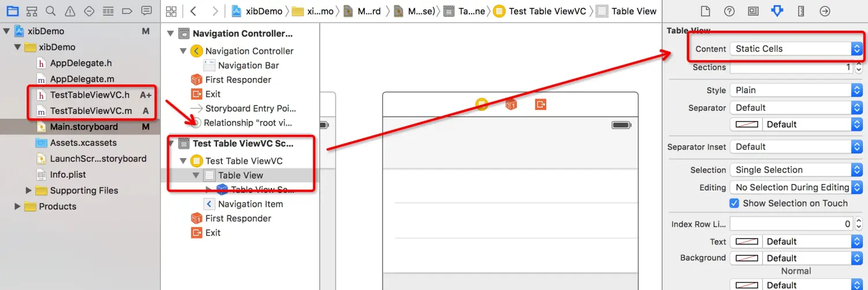Open the Content dropdown showing Static Cells
Screen dimensions: 868x290
(796, 49)
